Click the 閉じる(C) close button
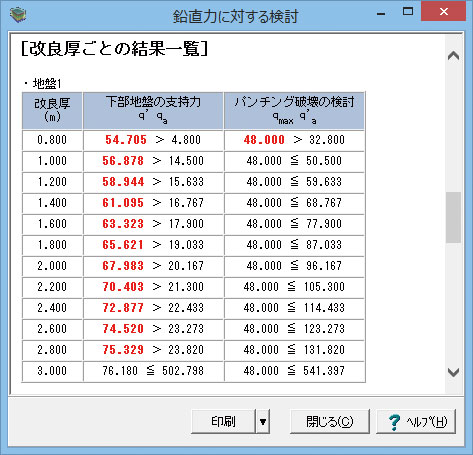Screen dimensions: 473x455 point(330,422)
